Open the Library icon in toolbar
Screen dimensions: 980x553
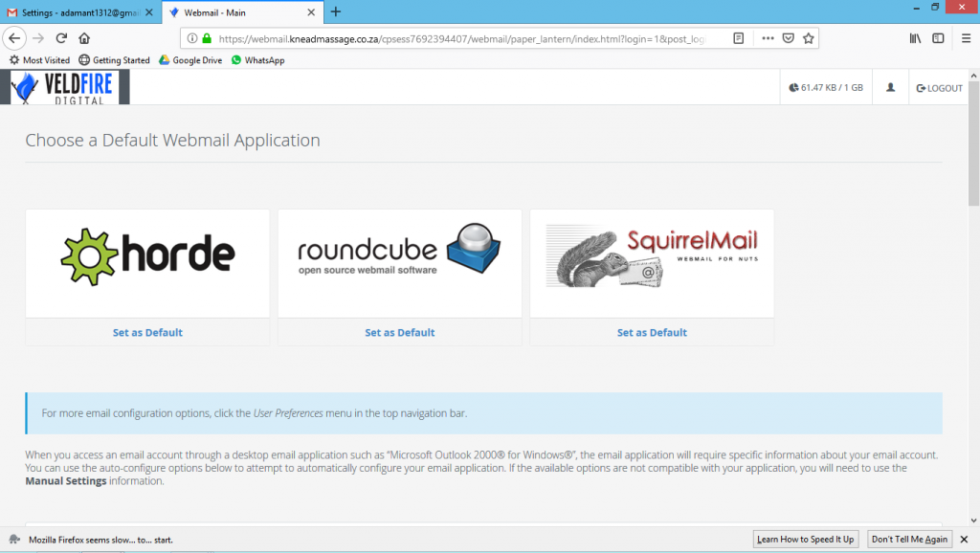[915, 38]
